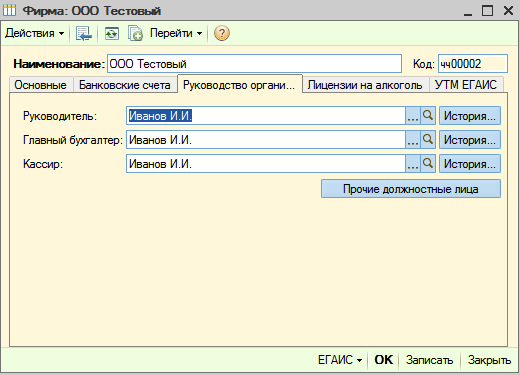Click ellipsis select button for Главный бухгалтер
Screen dimensions: 520x375
pos(413,140)
